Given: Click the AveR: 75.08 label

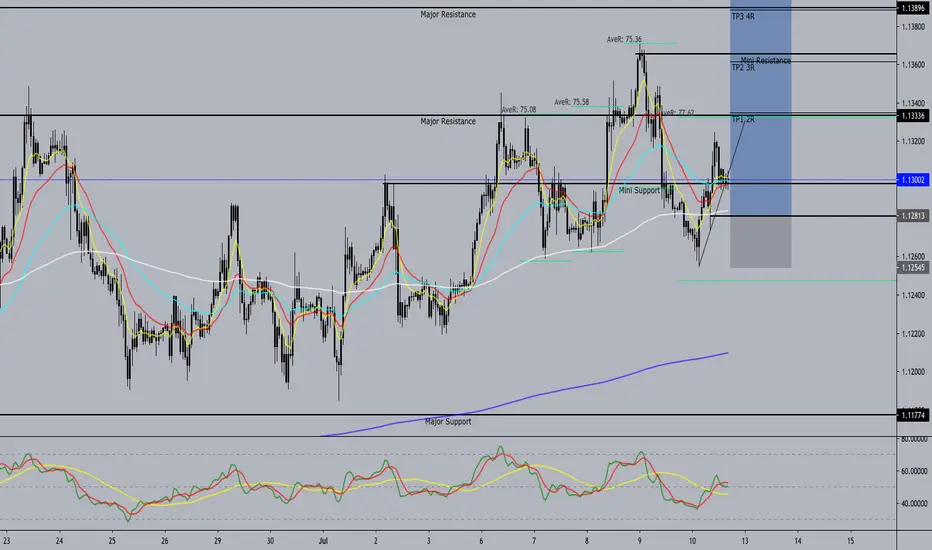Looking at the screenshot, I should (x=519, y=110).
